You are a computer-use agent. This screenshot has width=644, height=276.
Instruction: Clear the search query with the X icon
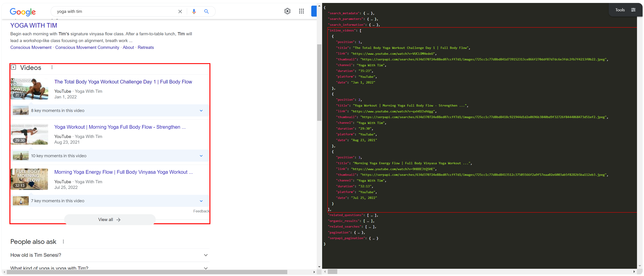click(x=180, y=11)
